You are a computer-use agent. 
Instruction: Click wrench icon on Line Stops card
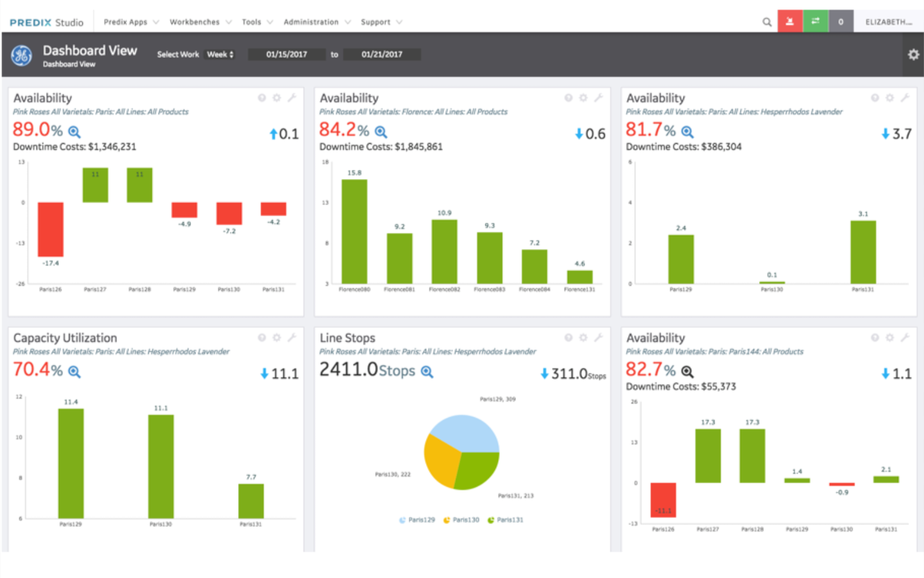598,337
